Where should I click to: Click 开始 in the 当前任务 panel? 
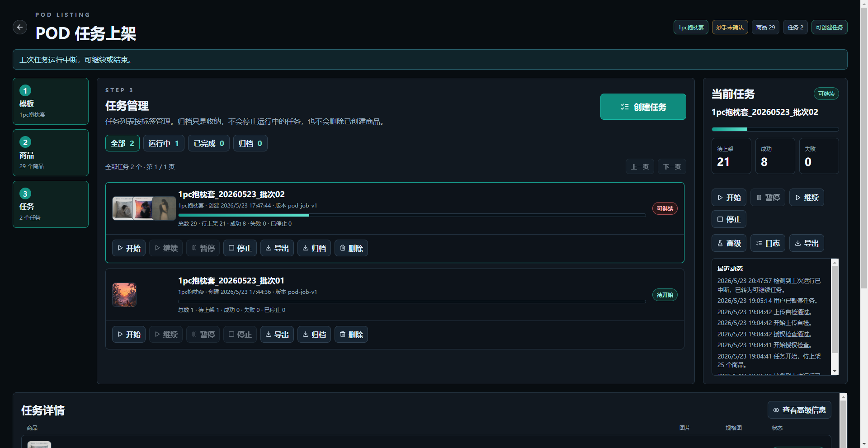click(729, 198)
